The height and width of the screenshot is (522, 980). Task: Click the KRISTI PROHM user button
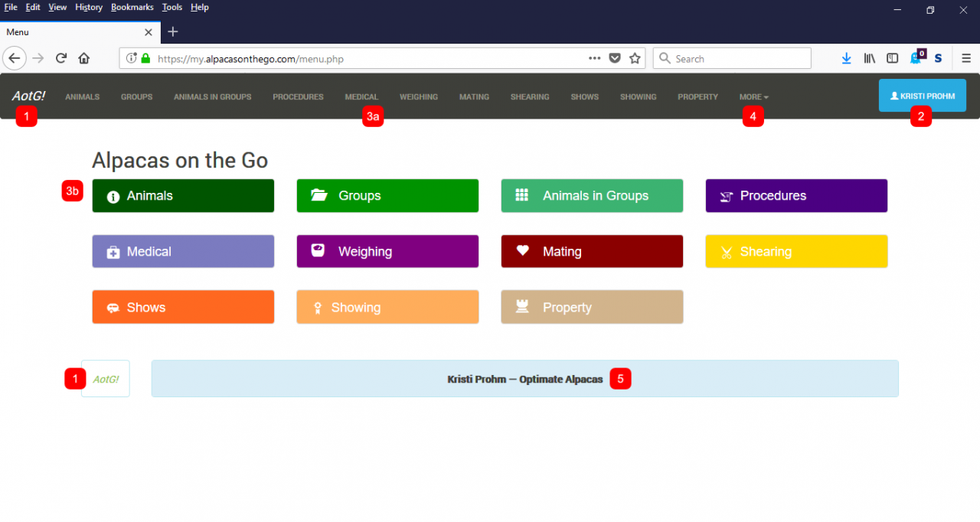pos(922,96)
